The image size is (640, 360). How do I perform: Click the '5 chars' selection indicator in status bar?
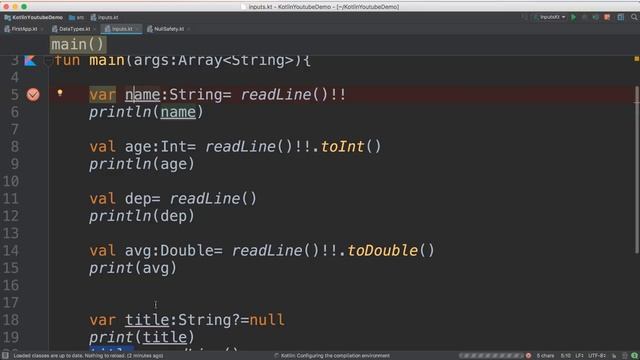point(545,356)
